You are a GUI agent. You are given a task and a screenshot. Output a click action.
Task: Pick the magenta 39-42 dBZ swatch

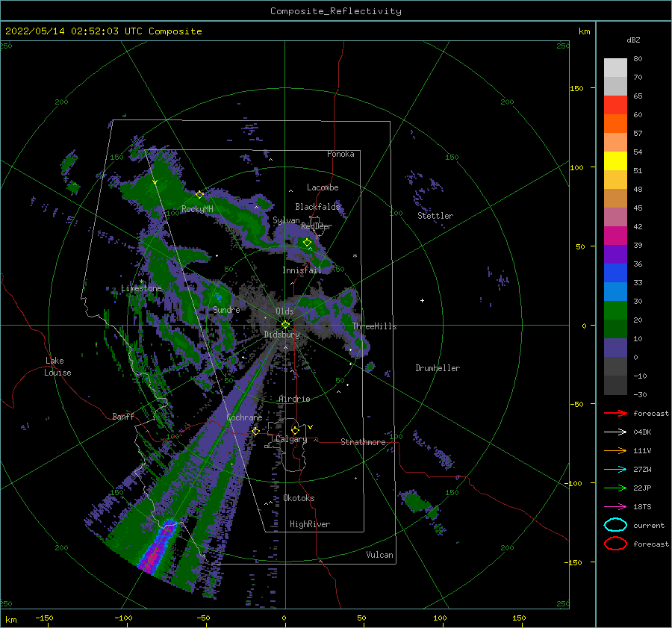click(615, 235)
